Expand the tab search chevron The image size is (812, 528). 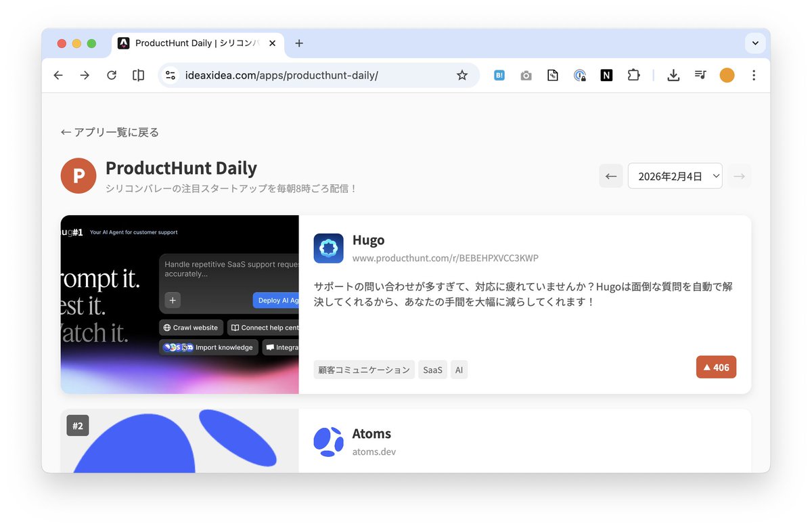pos(754,43)
